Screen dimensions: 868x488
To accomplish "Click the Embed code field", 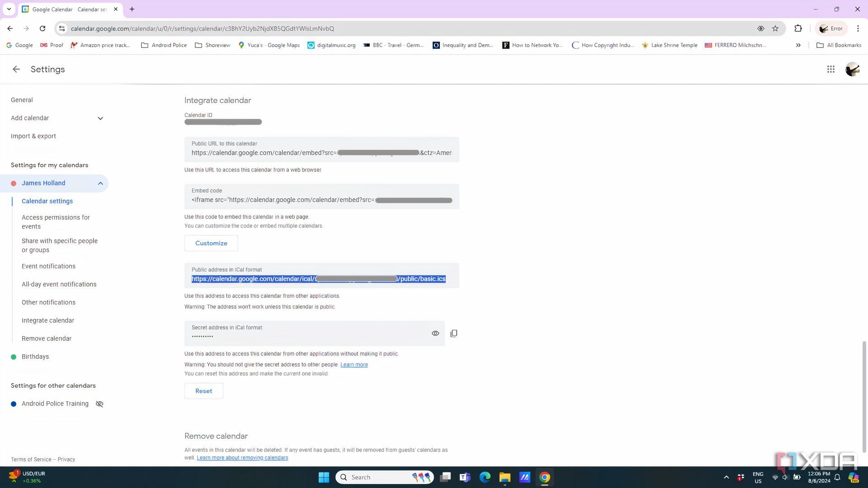I will tap(321, 196).
